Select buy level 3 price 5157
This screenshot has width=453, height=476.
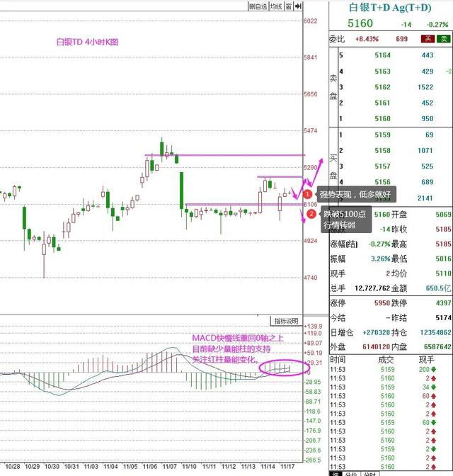tap(383, 166)
